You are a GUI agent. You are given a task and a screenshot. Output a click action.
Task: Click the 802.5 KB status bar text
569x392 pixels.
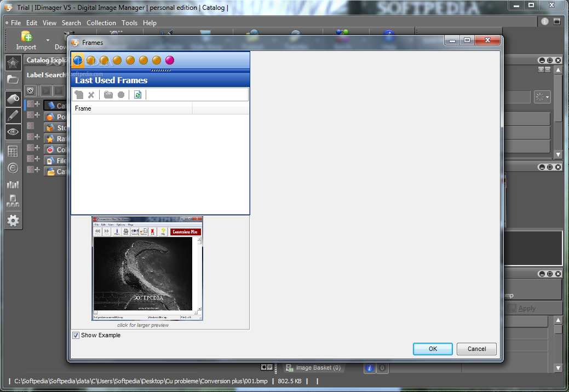click(290, 381)
